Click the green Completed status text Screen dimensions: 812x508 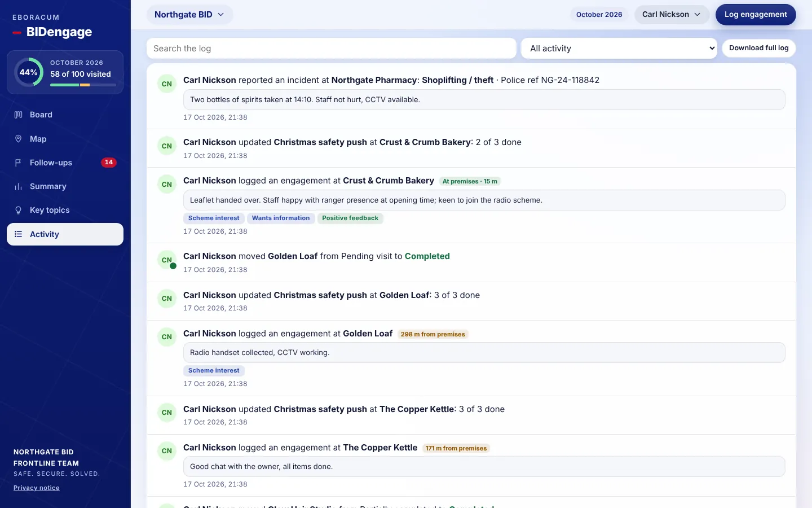pyautogui.click(x=427, y=256)
